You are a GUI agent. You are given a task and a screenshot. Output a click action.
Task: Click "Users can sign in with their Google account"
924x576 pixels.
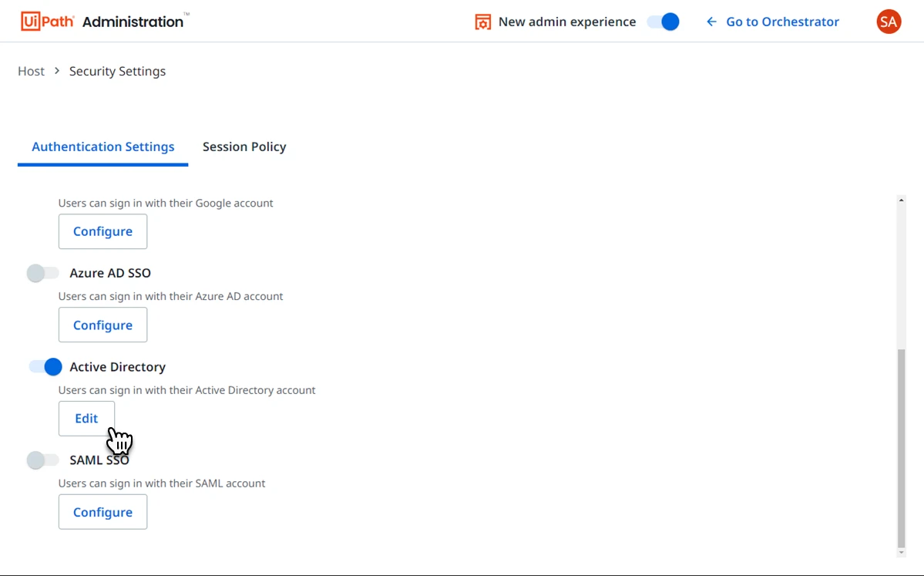(166, 203)
